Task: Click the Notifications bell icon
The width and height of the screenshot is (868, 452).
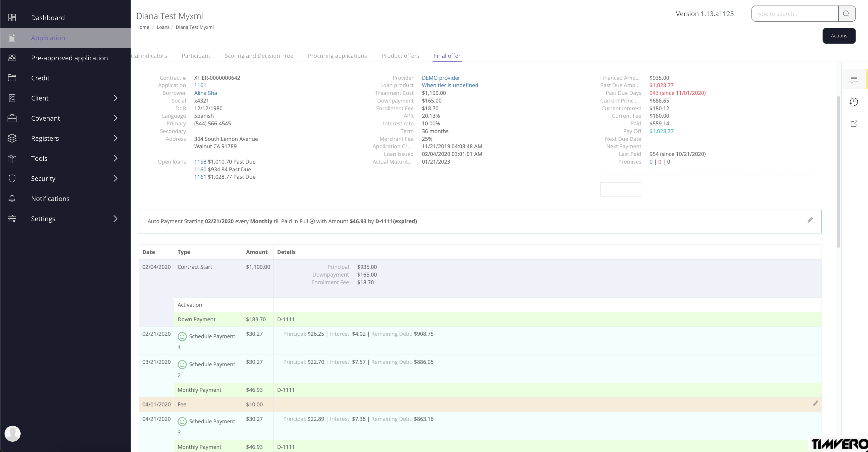Action: click(12, 198)
